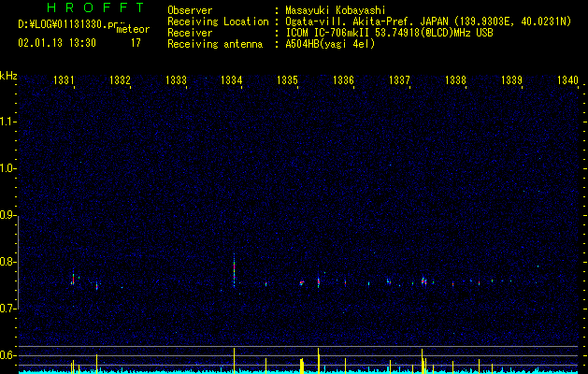Click the meteor count value 17

136,43
